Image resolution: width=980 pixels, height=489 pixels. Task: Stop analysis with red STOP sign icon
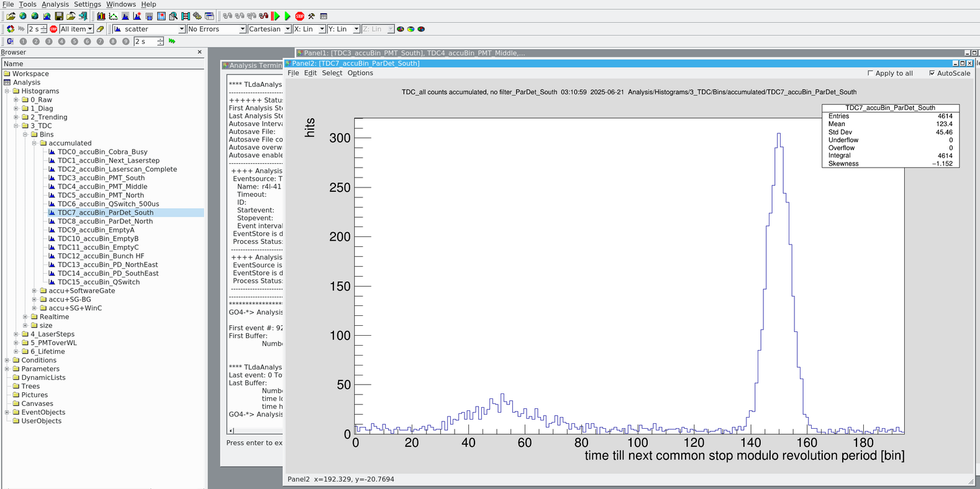(x=299, y=16)
